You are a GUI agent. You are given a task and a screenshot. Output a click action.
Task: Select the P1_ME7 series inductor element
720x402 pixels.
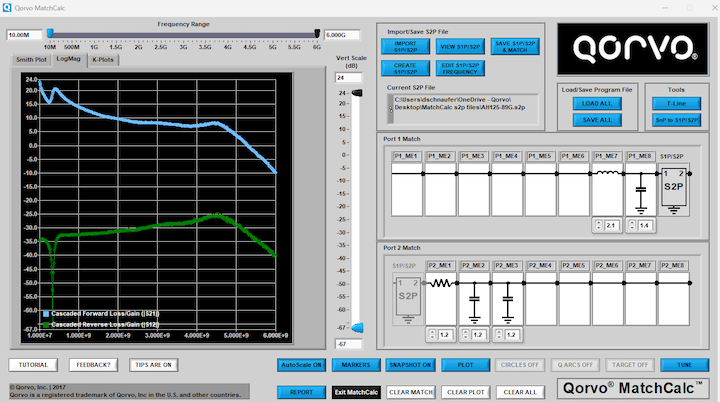(x=607, y=190)
